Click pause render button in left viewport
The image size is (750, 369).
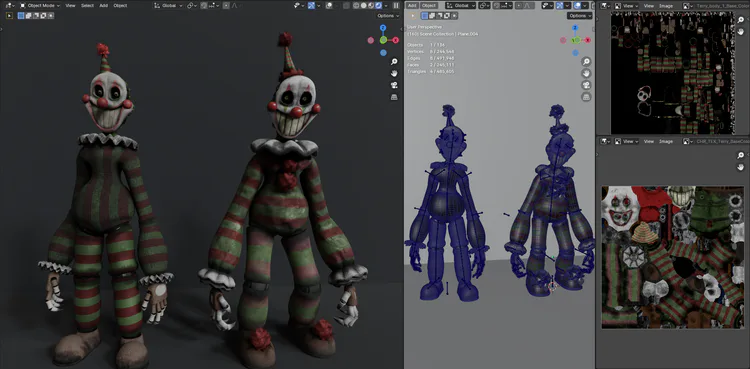tap(396, 6)
